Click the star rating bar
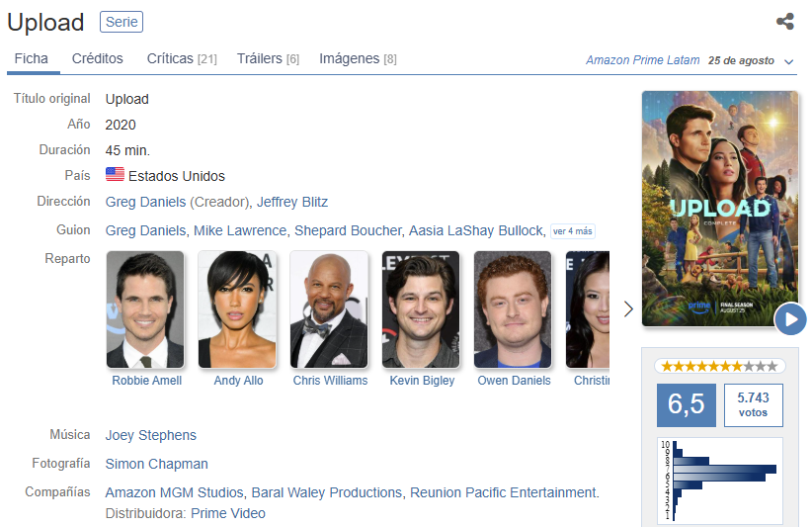 (x=719, y=366)
